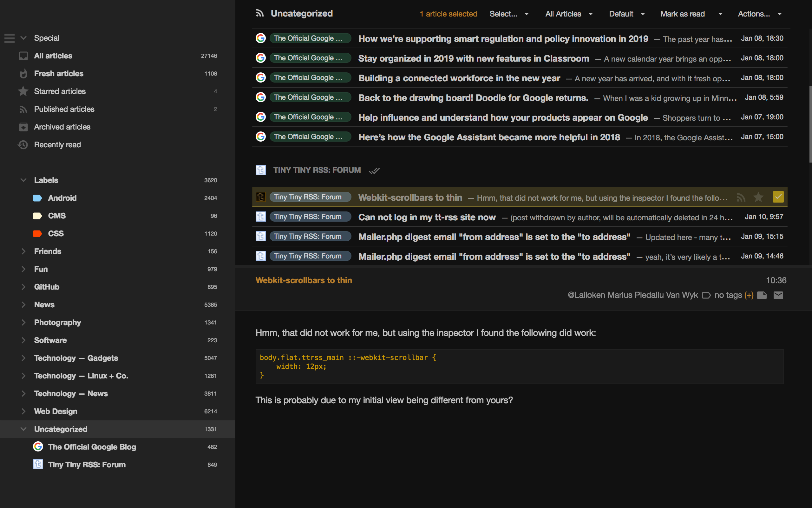812x508 pixels.
Task: Expand the Web Design category
Action: tap(23, 412)
